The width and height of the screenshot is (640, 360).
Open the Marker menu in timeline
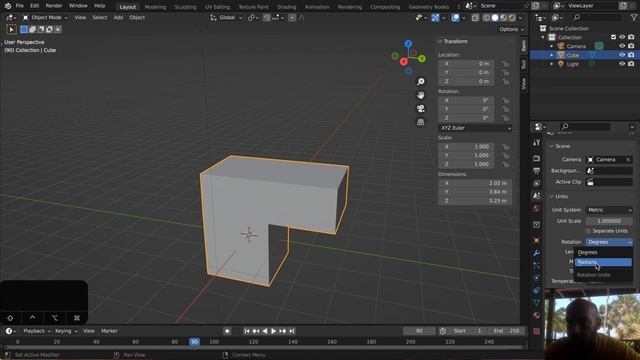click(x=109, y=331)
